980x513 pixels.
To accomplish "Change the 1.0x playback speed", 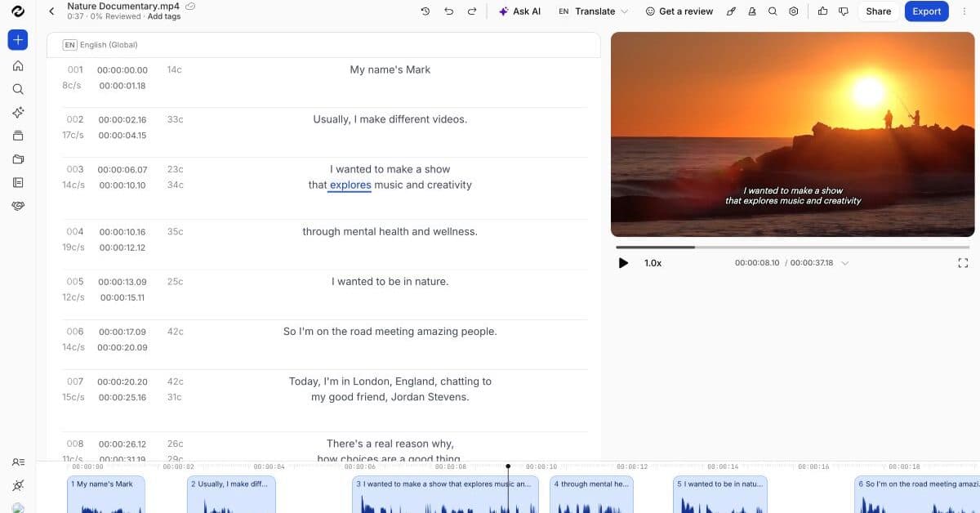I will [x=653, y=263].
